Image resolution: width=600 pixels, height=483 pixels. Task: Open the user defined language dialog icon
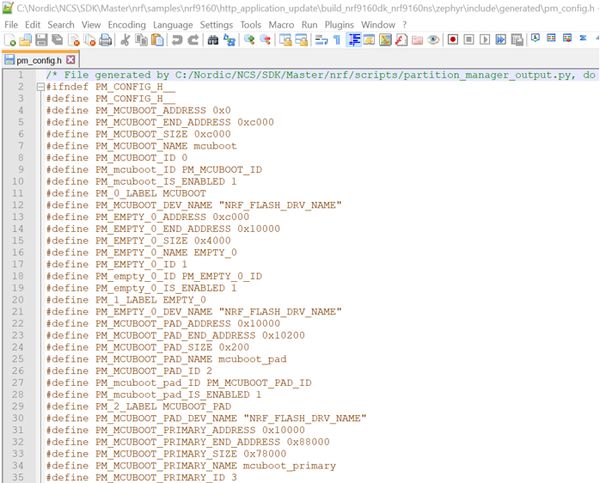tap(369, 40)
